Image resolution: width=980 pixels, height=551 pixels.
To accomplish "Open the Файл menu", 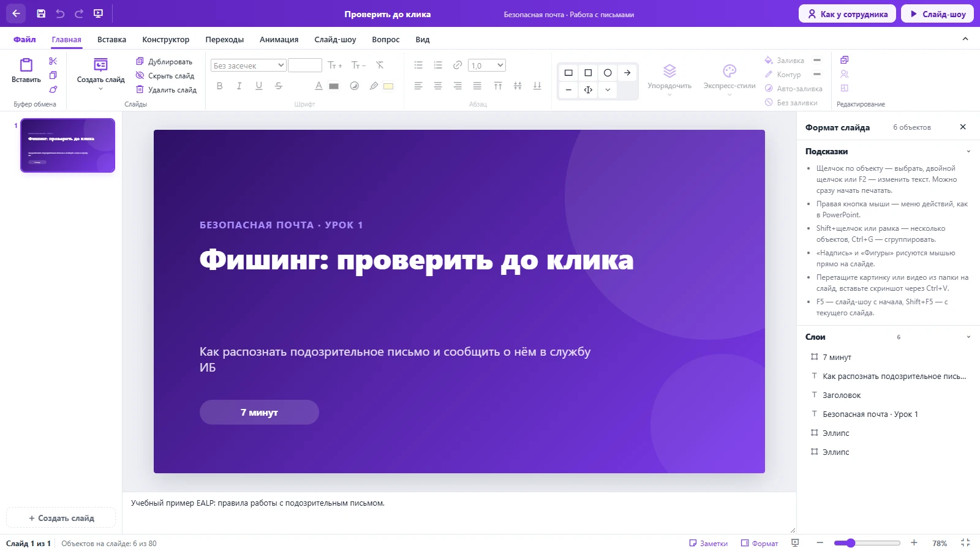I will 24,39.
